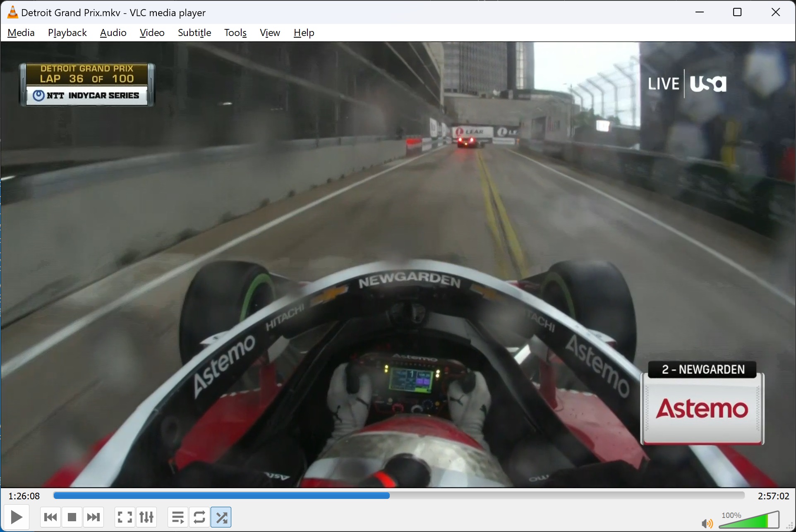Expand the Audio menu
The image size is (796, 532).
tap(113, 33)
